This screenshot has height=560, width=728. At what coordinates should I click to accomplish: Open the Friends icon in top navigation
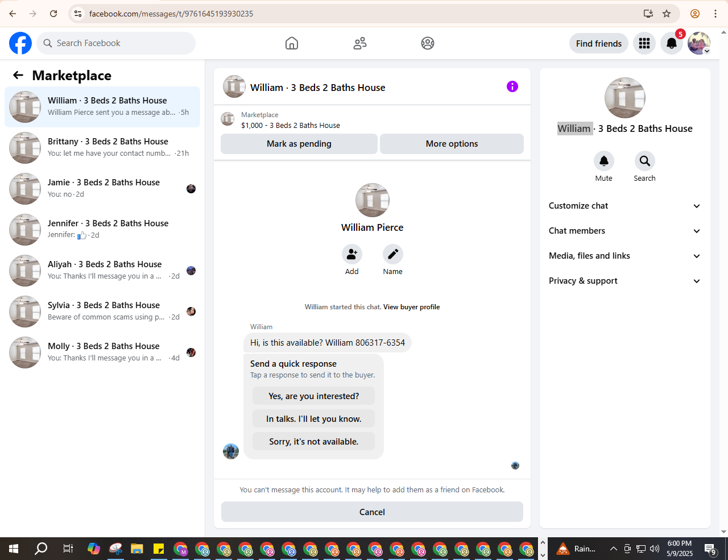[x=360, y=43]
